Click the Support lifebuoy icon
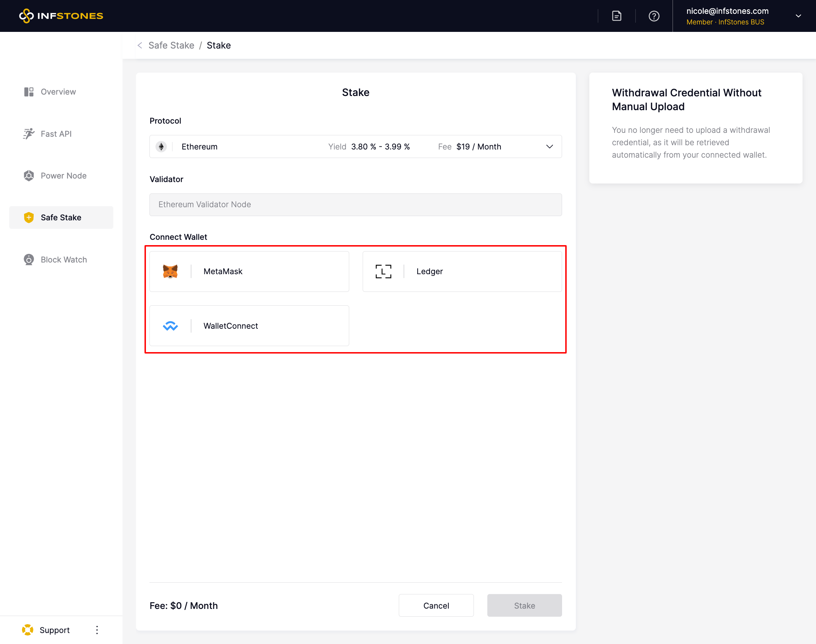Screen dimensions: 816x644 click(28, 630)
